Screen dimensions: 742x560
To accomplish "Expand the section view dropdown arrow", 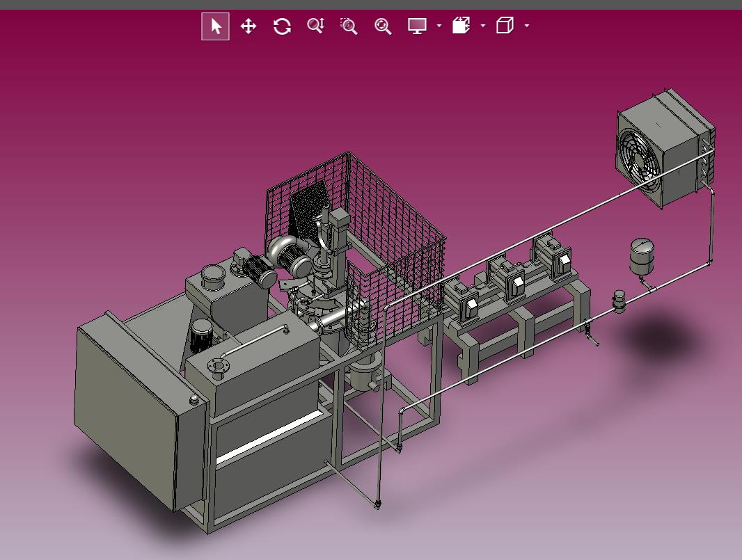I will point(483,26).
